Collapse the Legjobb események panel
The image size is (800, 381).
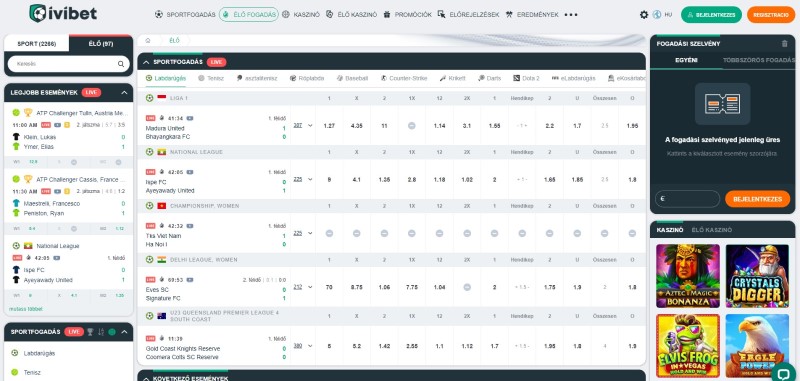[x=124, y=93]
